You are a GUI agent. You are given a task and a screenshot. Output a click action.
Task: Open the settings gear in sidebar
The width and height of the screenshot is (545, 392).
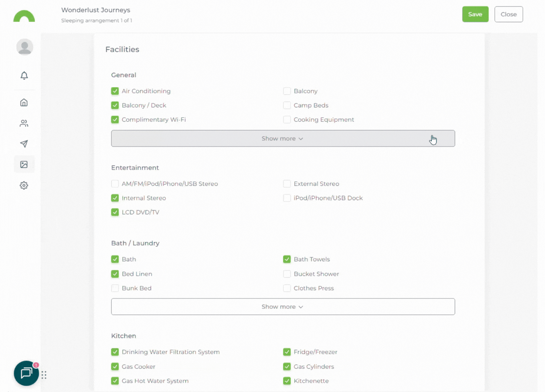coord(24,185)
